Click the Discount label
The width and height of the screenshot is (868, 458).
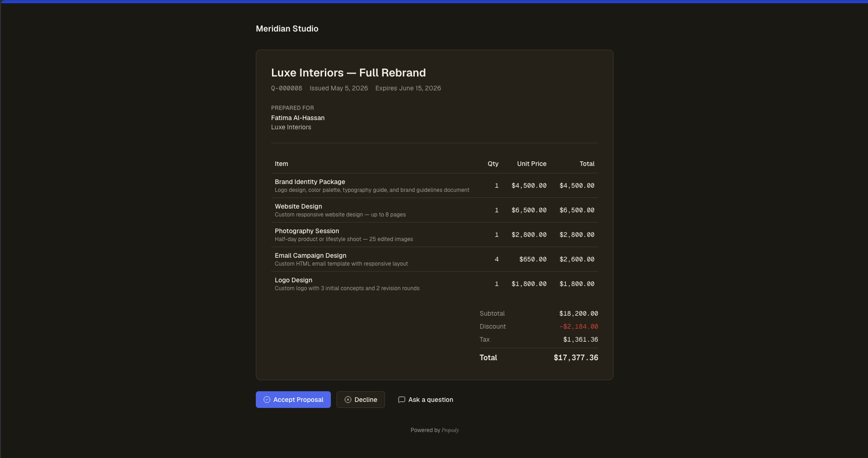coord(493,326)
